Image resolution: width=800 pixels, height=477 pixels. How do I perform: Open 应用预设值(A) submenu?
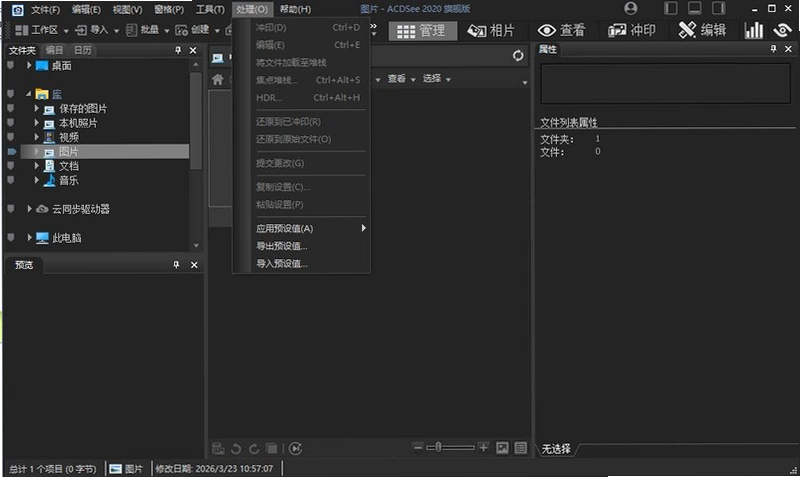(310, 229)
